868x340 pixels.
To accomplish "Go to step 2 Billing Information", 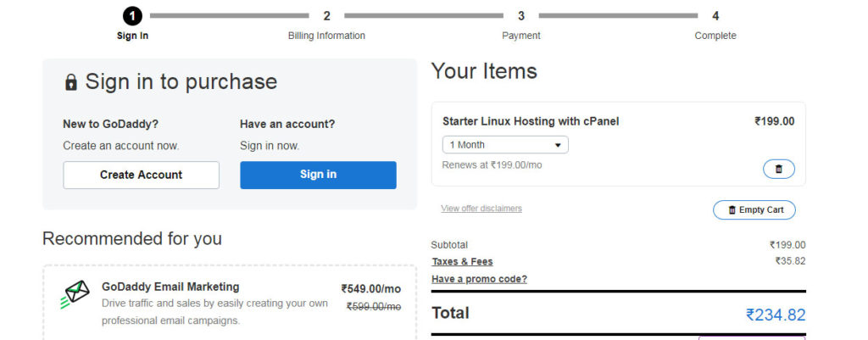I will click(x=326, y=16).
